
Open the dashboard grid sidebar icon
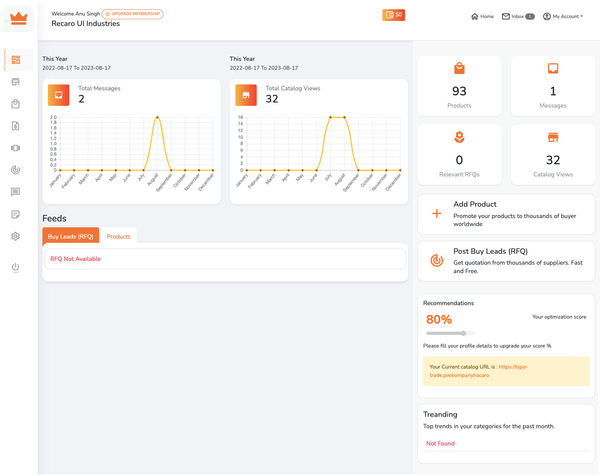click(16, 60)
